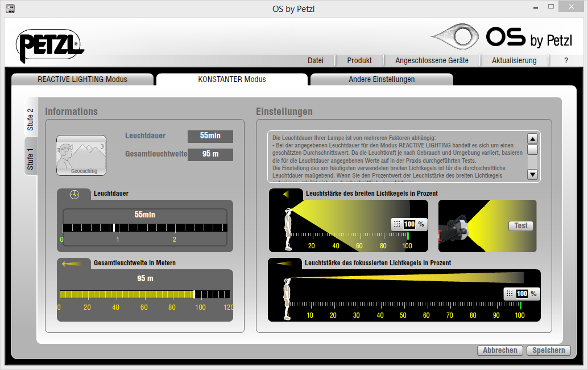588x370 pixels.
Task: Click the Informations heading
Action: (71, 112)
